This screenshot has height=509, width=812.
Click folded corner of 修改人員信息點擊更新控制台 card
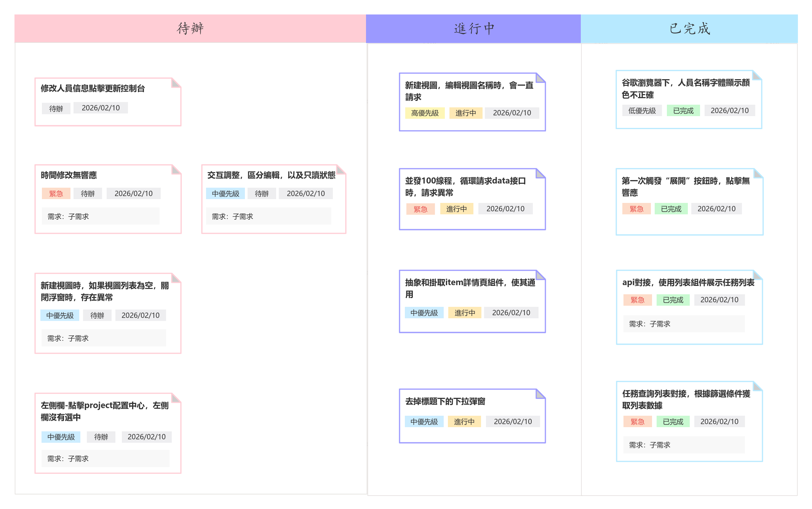pos(176,83)
